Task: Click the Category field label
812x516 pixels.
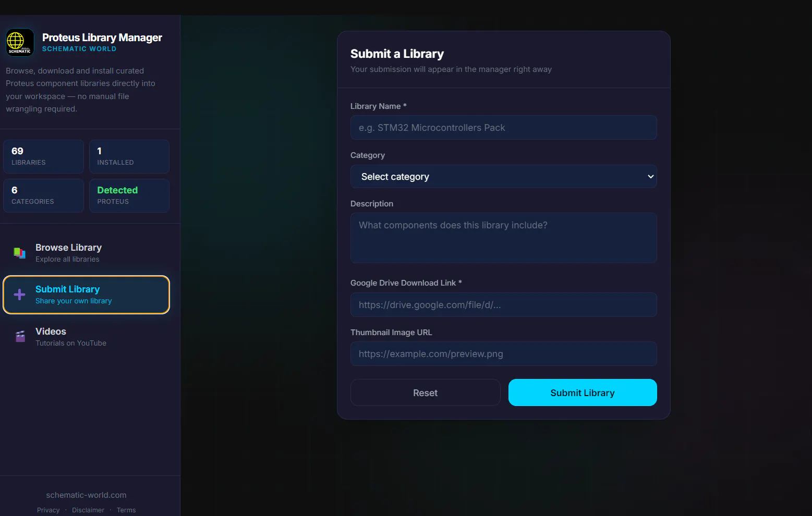Action: 368,155
